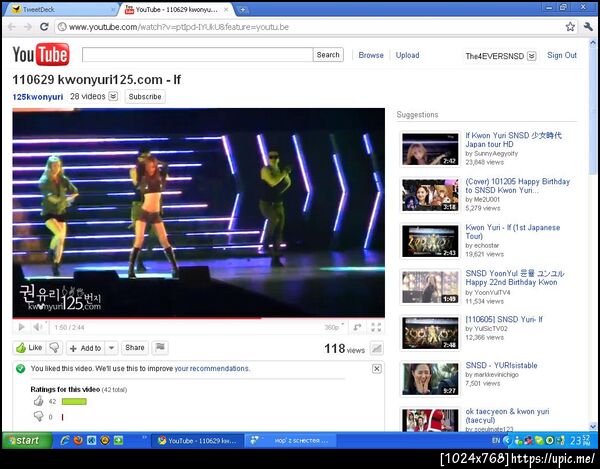Open the Chrome wrench menu
Image resolution: width=600 pixels, height=469 pixels.
tap(588, 27)
